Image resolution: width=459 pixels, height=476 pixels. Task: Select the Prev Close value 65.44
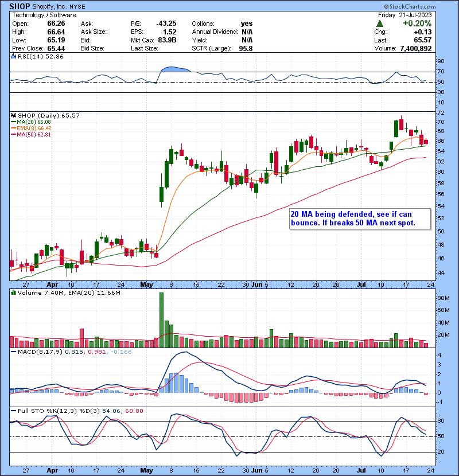coord(56,48)
